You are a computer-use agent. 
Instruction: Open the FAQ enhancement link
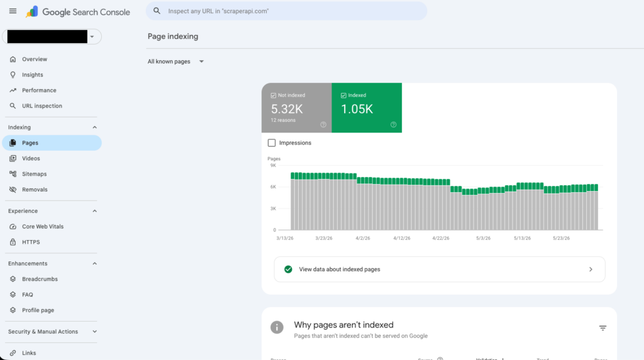[x=52, y=295]
